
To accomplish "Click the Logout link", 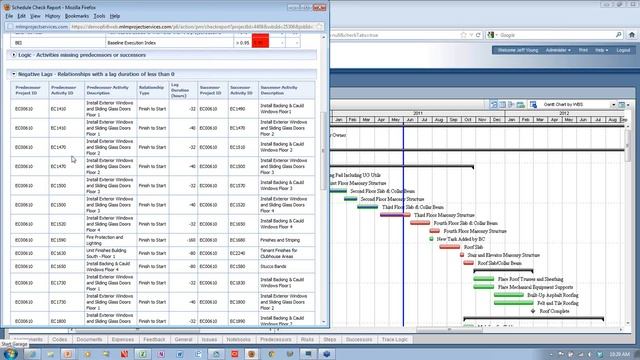I will [623, 50].
